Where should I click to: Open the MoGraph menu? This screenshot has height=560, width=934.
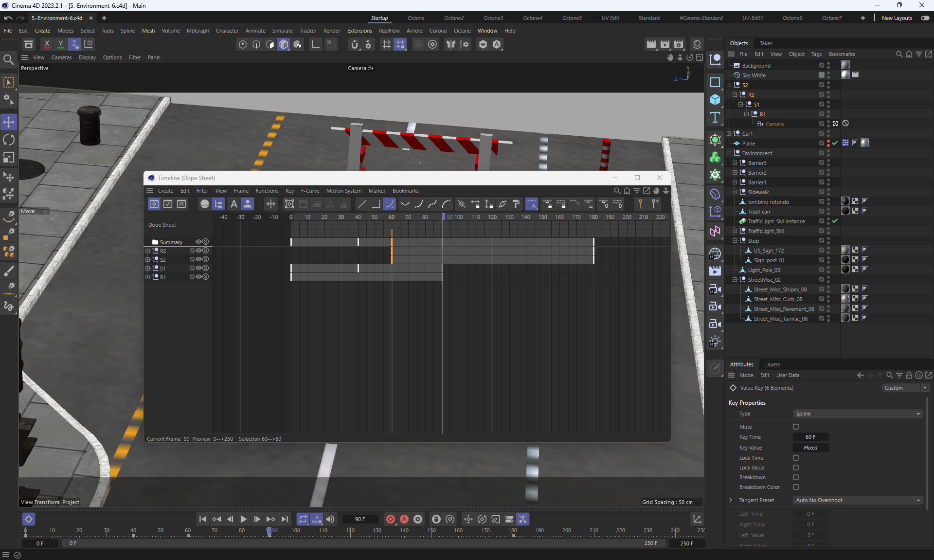pyautogui.click(x=198, y=31)
